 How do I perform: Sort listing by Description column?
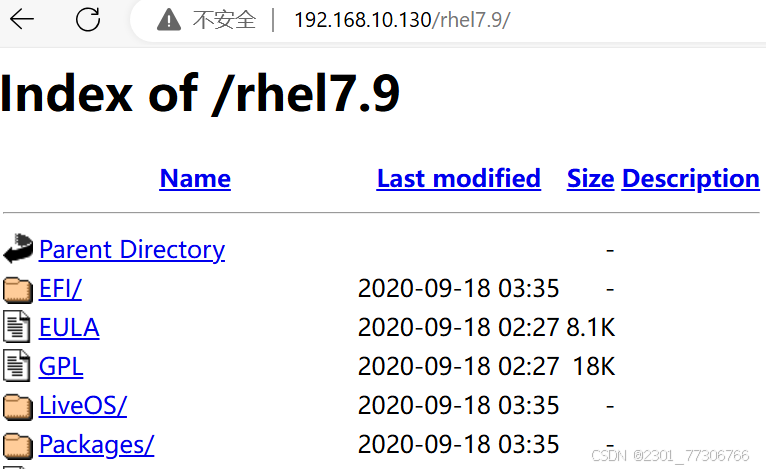click(690, 178)
